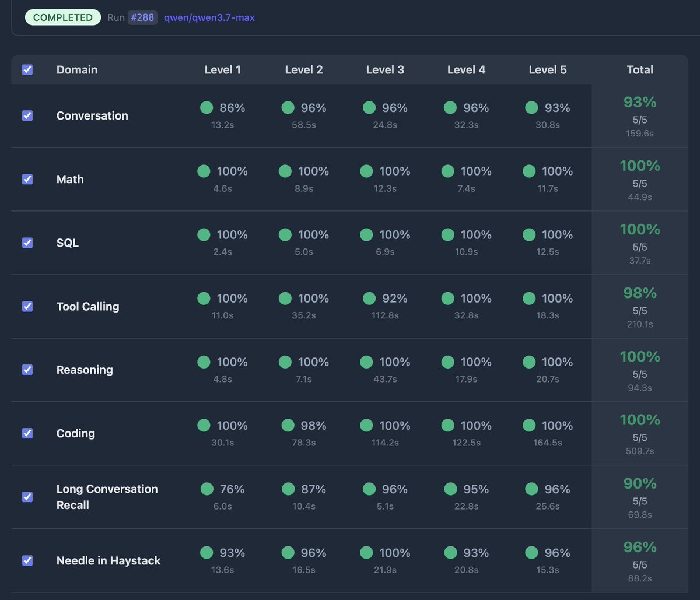Image resolution: width=700 pixels, height=600 pixels.
Task: Click the green status dot for SQL Level 1
Action: tap(204, 234)
